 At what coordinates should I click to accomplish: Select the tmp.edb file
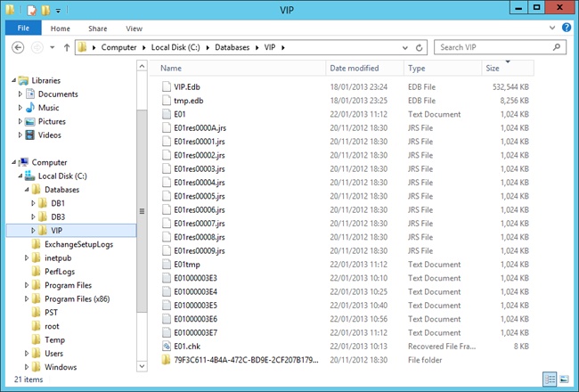click(x=188, y=101)
